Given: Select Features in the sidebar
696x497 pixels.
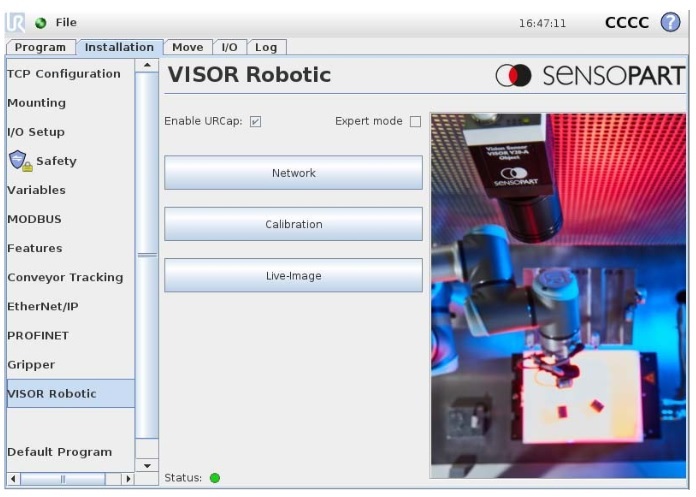Looking at the screenshot, I should (70, 248).
